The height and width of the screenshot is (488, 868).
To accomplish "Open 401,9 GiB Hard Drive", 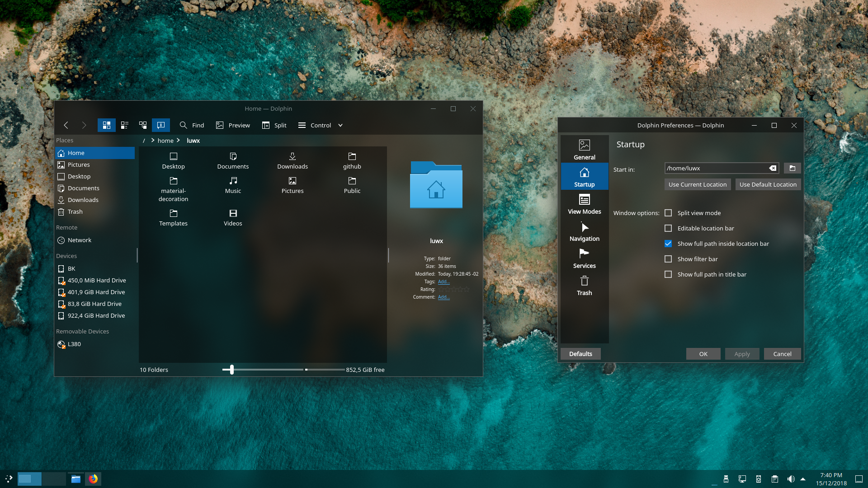I will coord(95,292).
